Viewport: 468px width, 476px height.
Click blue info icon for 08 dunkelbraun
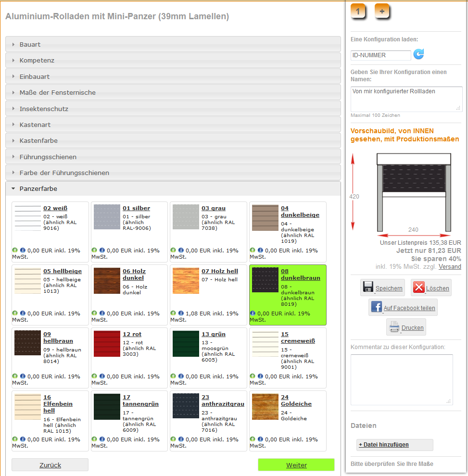253,313
